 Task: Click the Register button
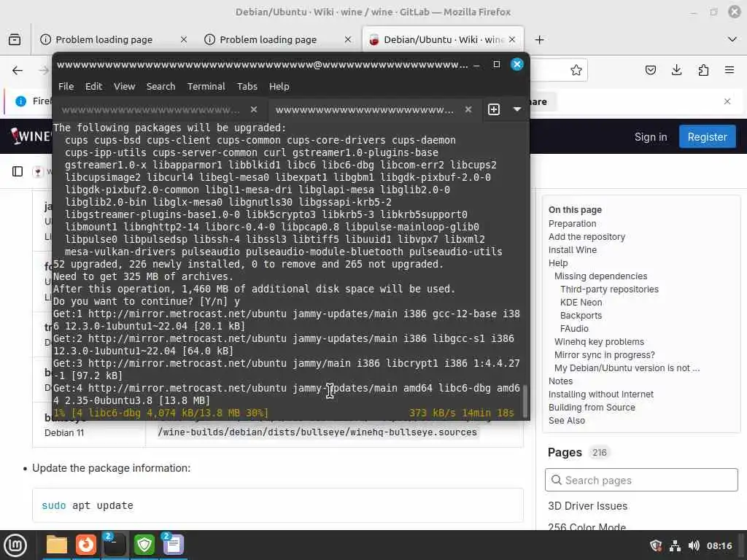tap(707, 137)
